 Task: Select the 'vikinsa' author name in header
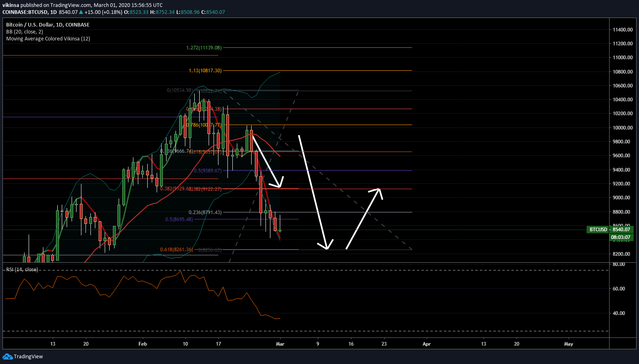(x=11, y=5)
